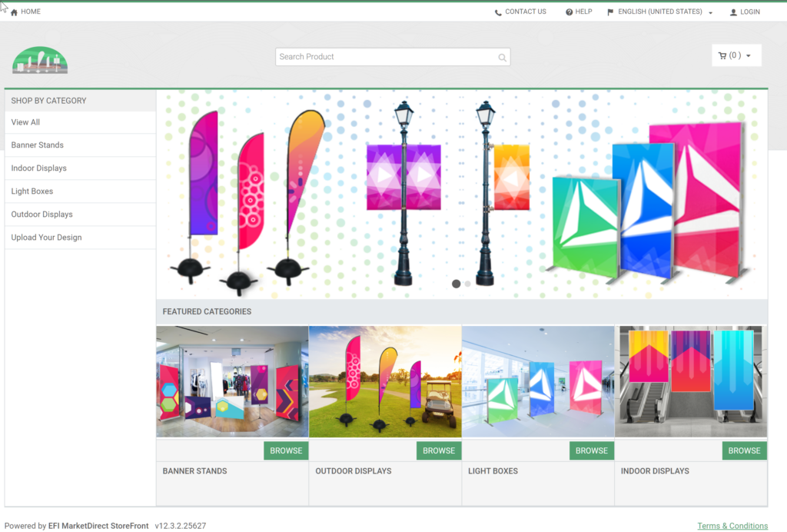Open the Terms & Conditions link
The height and width of the screenshot is (532, 787).
pyautogui.click(x=732, y=526)
